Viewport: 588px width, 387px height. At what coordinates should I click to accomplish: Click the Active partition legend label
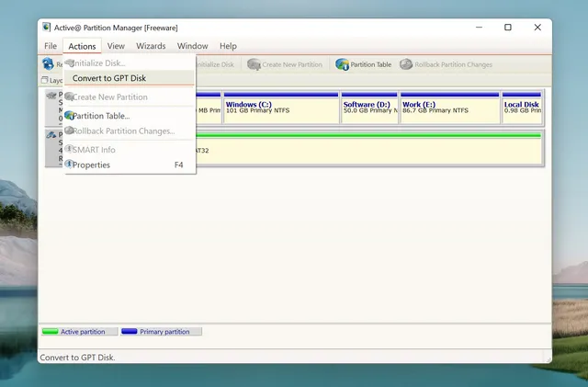point(83,332)
